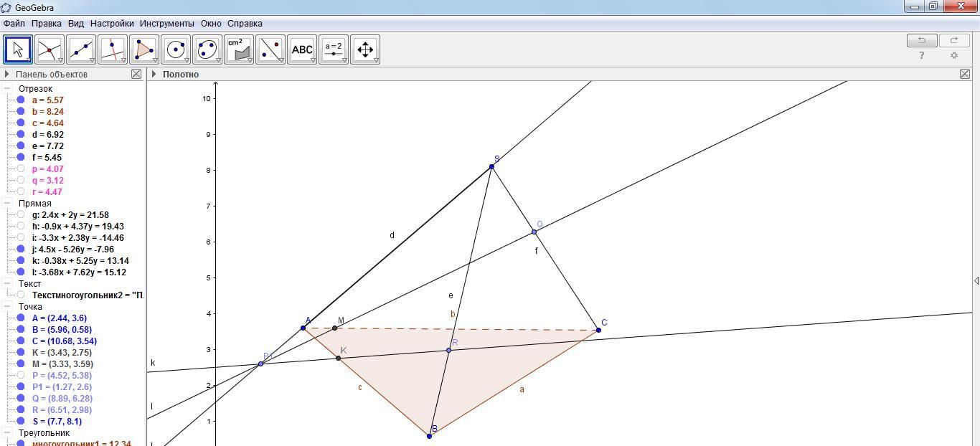This screenshot has height=446, width=980.
Task: Open help via the question mark icon
Action: click(922, 55)
